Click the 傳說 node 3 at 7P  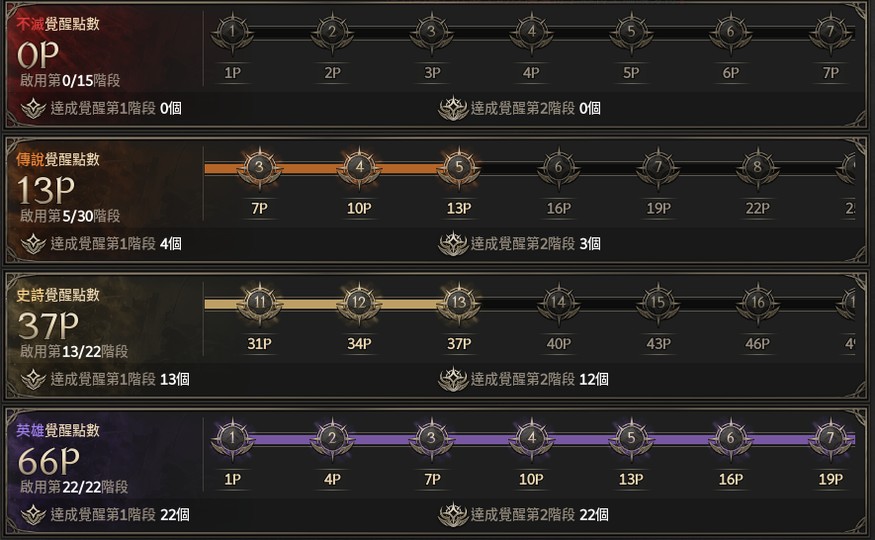pos(259,168)
